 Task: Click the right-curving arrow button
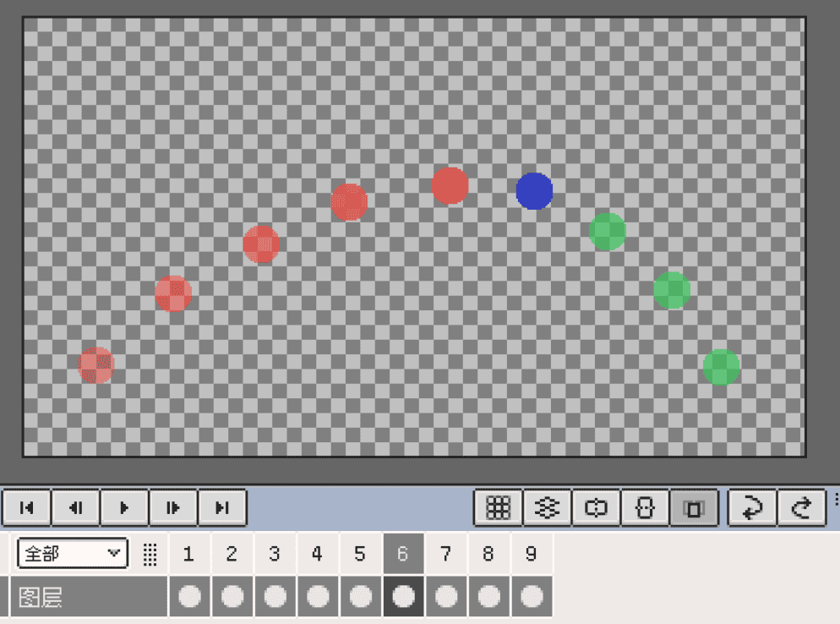coord(802,507)
